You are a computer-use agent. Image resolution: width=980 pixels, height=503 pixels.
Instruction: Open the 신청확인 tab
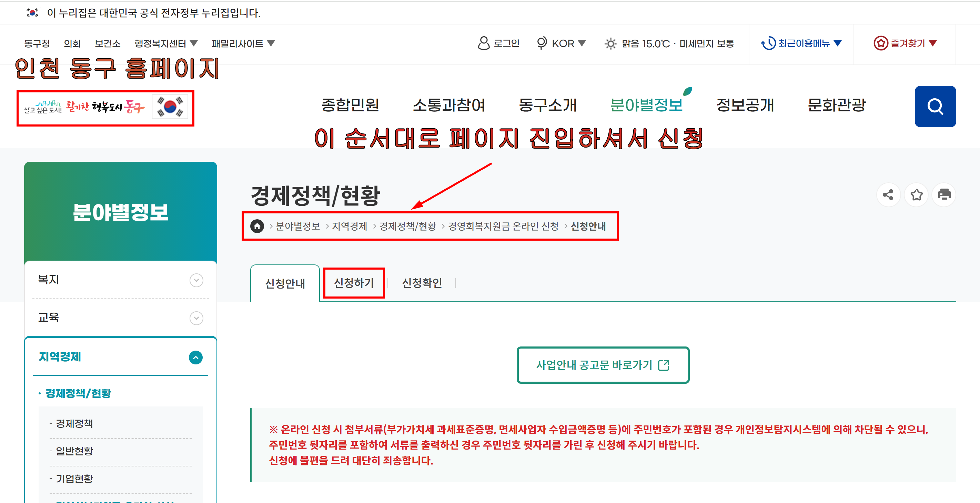click(x=422, y=283)
